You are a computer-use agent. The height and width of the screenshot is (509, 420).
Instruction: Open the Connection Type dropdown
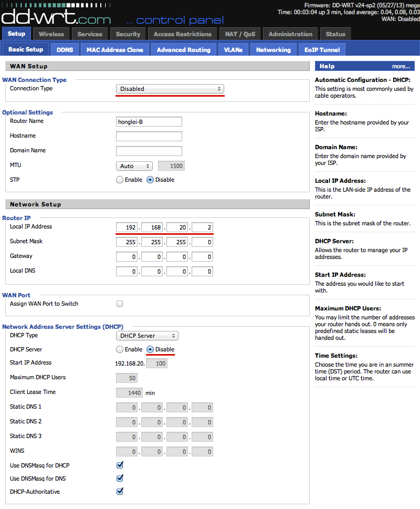(170, 89)
